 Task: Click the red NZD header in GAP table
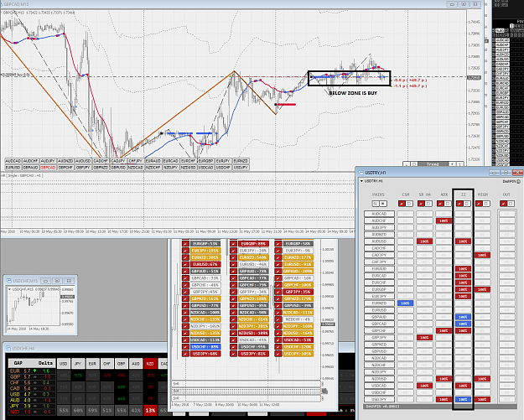pyautogui.click(x=150, y=364)
